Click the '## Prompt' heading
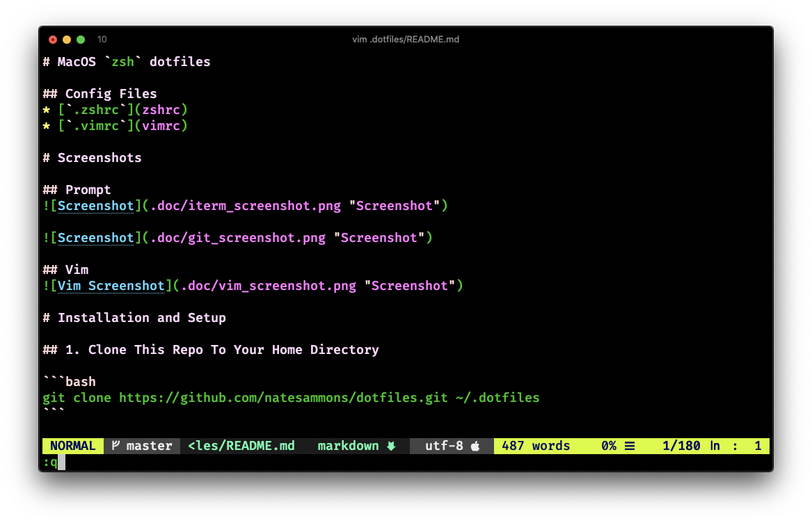 (77, 190)
